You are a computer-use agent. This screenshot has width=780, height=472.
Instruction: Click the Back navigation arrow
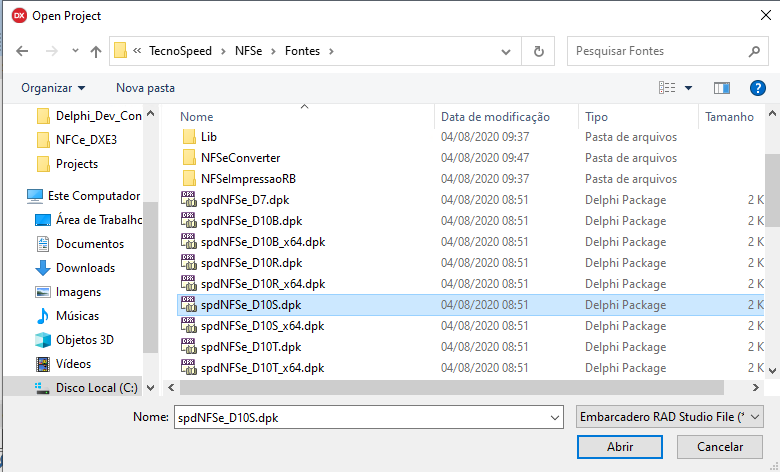point(22,51)
